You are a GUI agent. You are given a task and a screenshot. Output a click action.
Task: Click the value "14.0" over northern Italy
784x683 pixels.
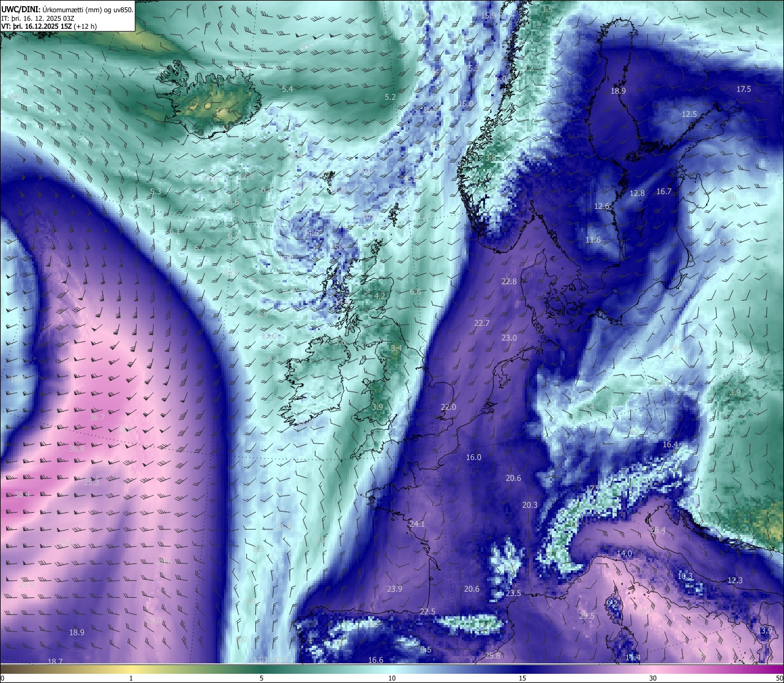(624, 553)
